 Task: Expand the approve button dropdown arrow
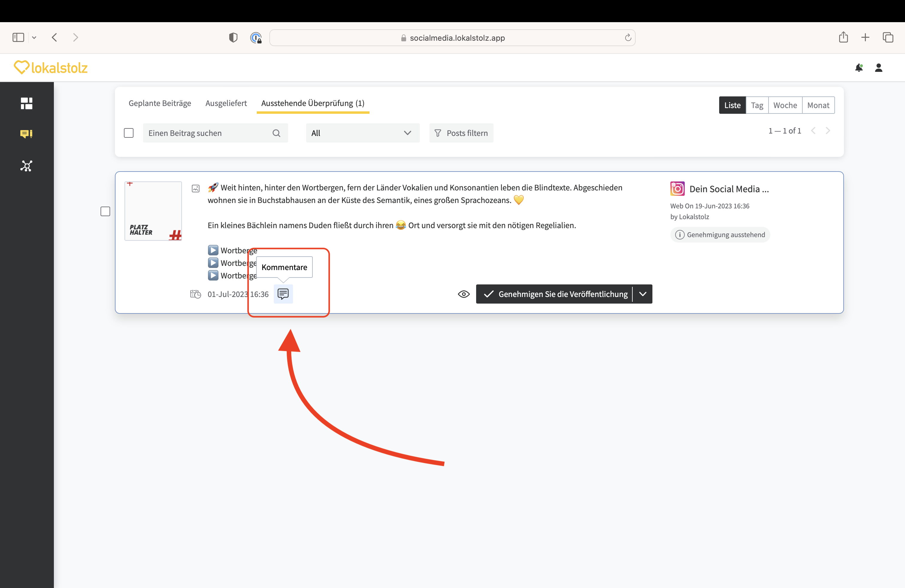pos(643,294)
